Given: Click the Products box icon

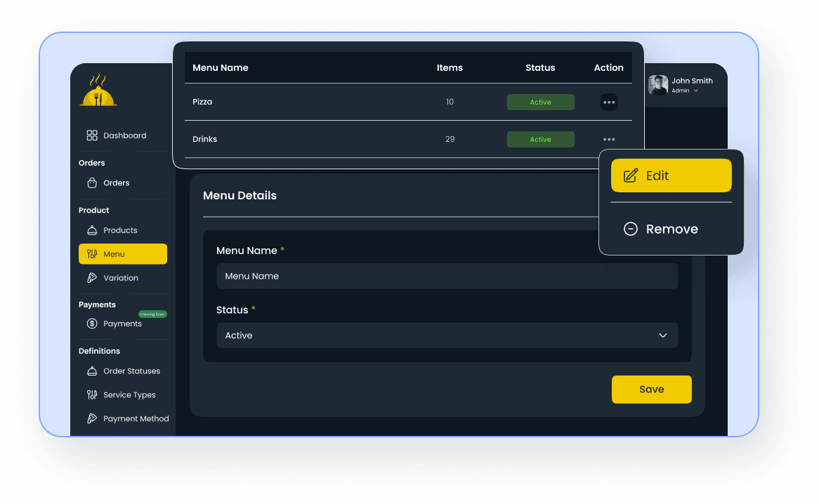Looking at the screenshot, I should [92, 230].
